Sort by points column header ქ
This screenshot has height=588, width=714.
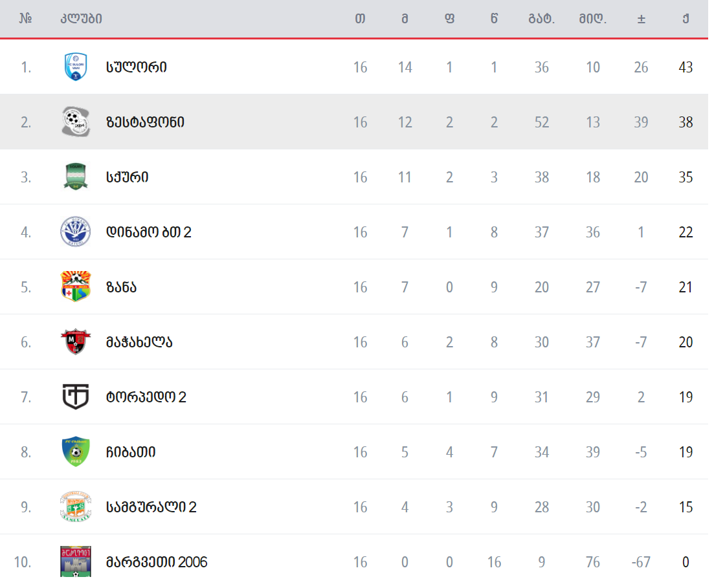click(686, 19)
